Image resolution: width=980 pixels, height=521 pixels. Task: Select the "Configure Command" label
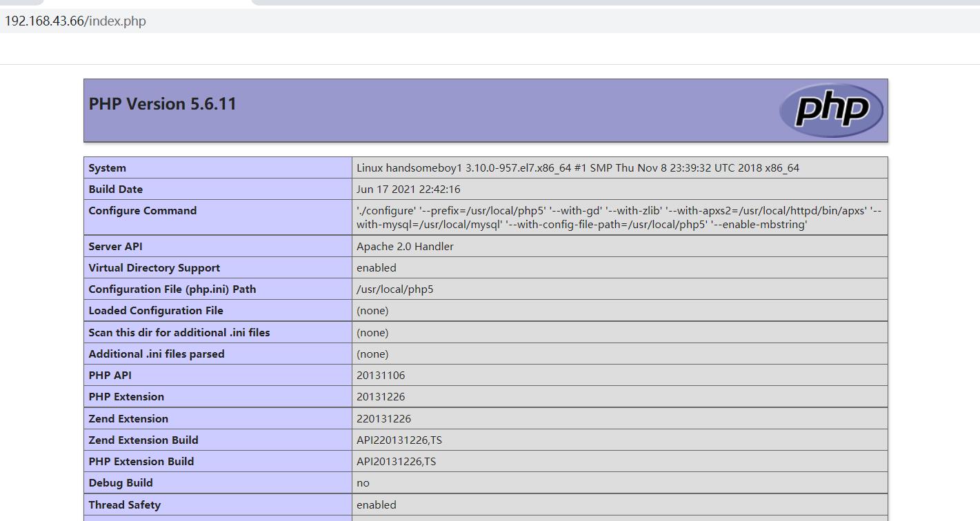point(143,211)
